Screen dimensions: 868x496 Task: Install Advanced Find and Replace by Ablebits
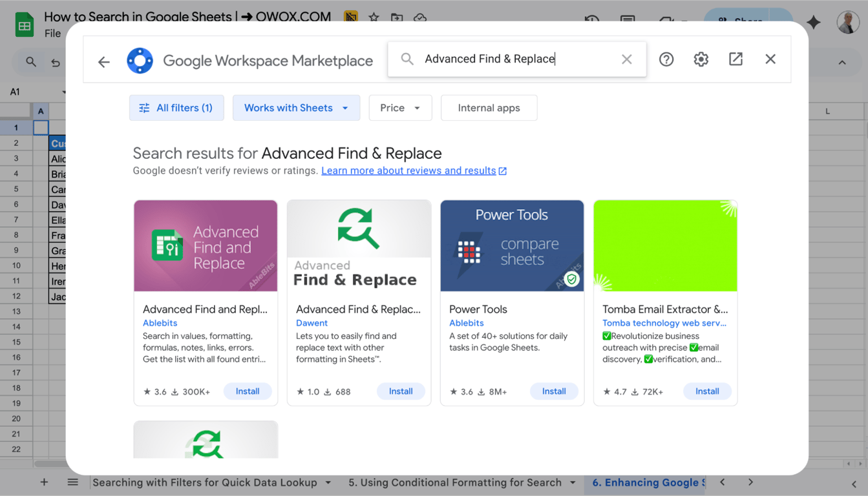tap(248, 391)
